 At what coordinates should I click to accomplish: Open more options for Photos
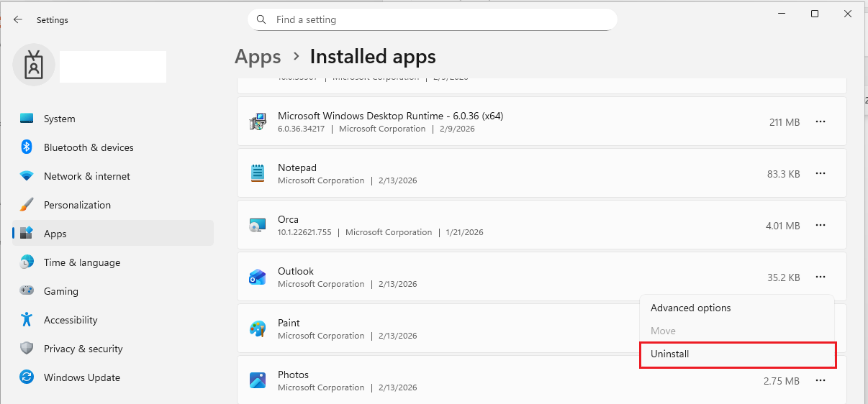point(820,381)
